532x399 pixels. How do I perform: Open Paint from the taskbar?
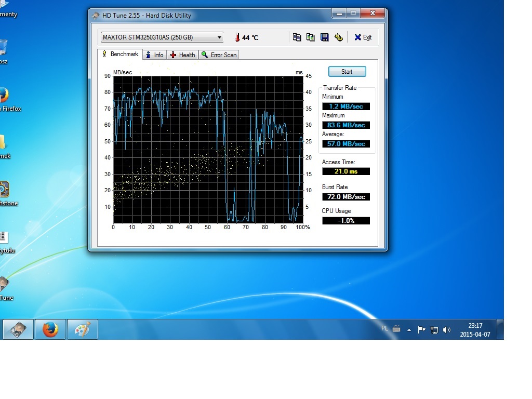pyautogui.click(x=83, y=329)
